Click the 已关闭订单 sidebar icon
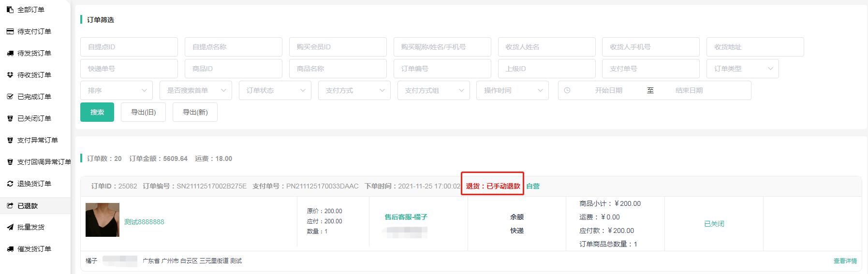 pyautogui.click(x=10, y=118)
